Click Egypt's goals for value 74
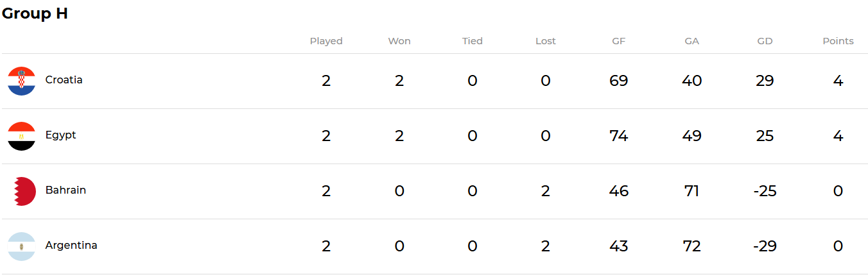The height and width of the screenshot is (277, 868). click(619, 136)
